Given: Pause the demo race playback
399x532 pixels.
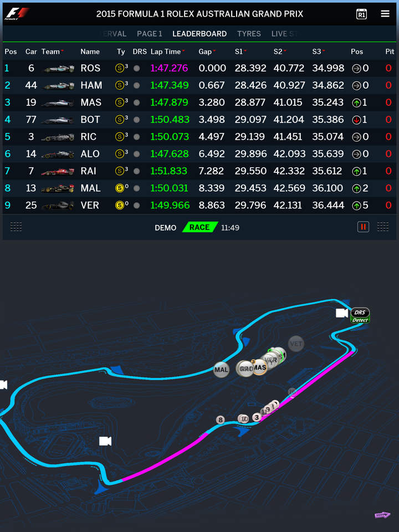Looking at the screenshot, I should pyautogui.click(x=363, y=227).
